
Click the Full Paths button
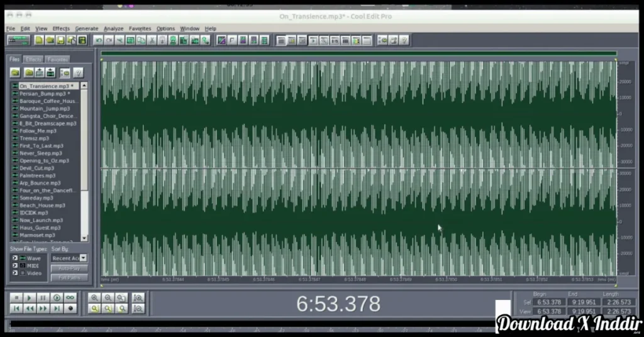(x=69, y=277)
